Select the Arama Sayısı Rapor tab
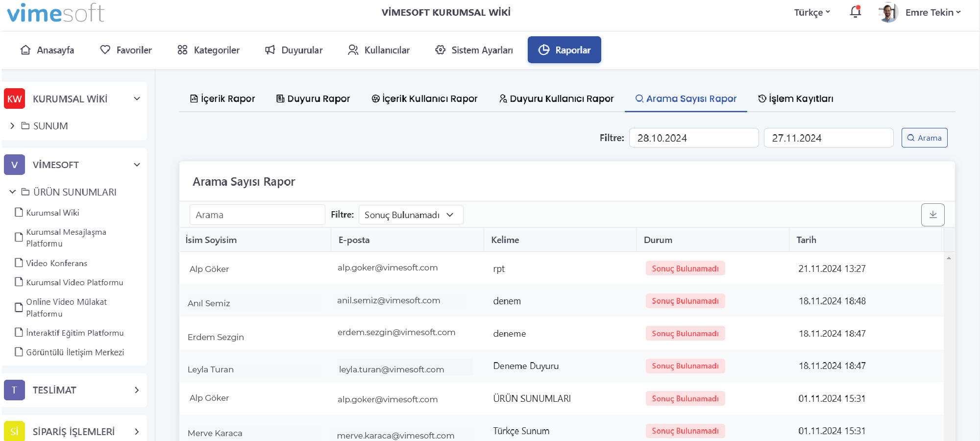Viewport: 980px width, 441px height. 686,98
